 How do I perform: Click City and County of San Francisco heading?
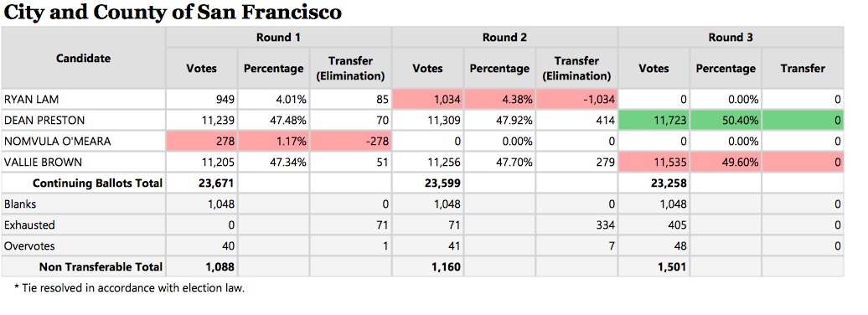172,13
